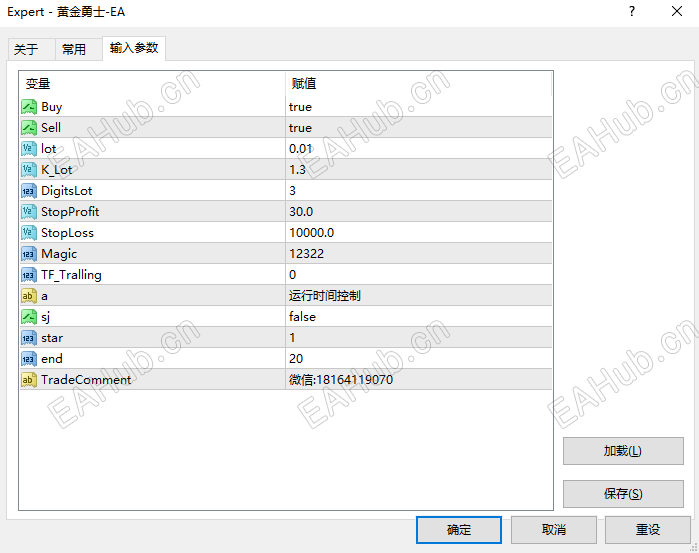
Task: Select the lot value 0.01
Action: point(300,149)
